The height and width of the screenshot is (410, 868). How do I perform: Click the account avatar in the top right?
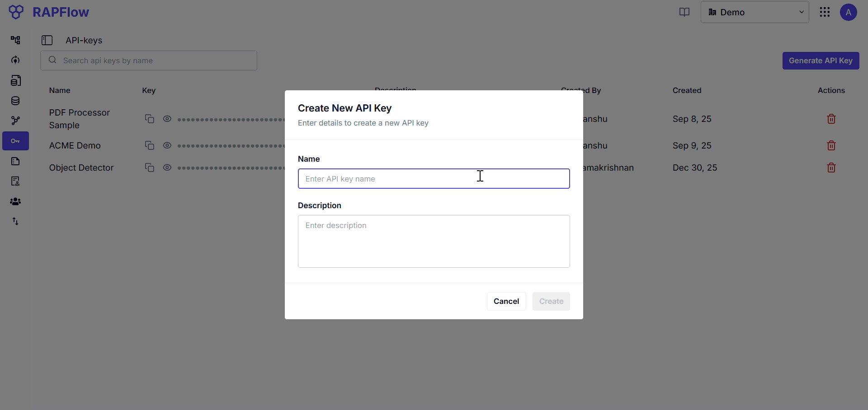coord(849,12)
